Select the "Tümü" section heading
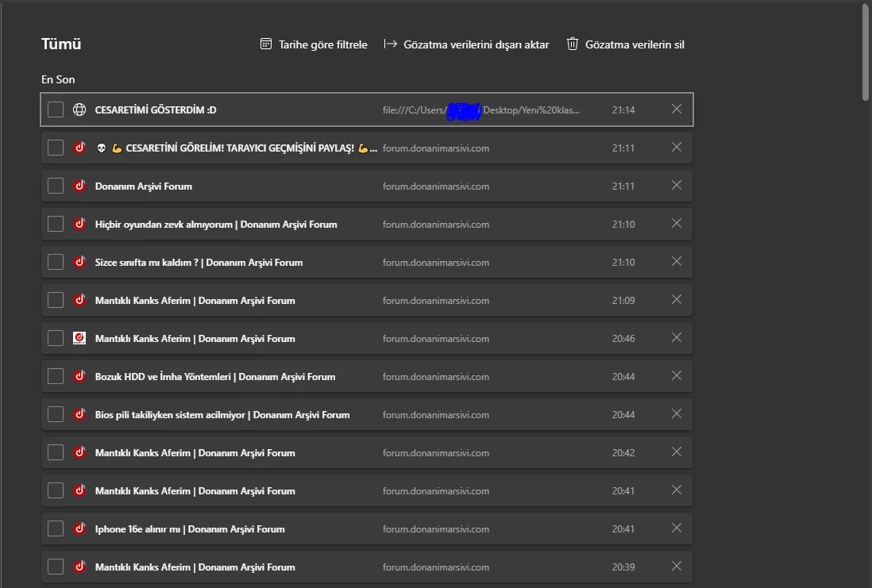Image resolution: width=872 pixels, height=588 pixels. tap(61, 44)
